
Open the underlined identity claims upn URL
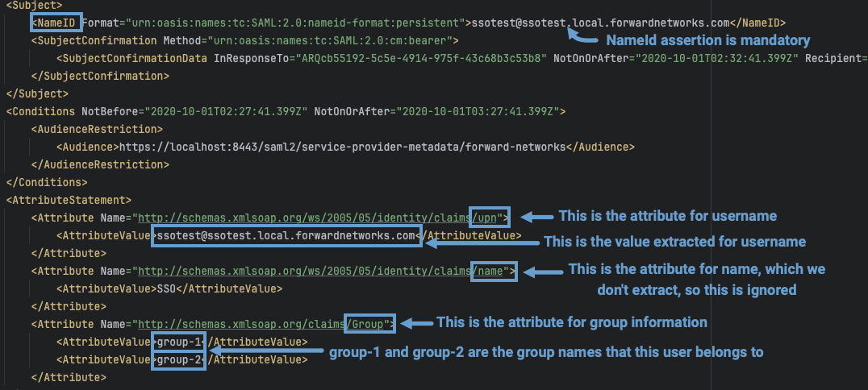point(303,217)
